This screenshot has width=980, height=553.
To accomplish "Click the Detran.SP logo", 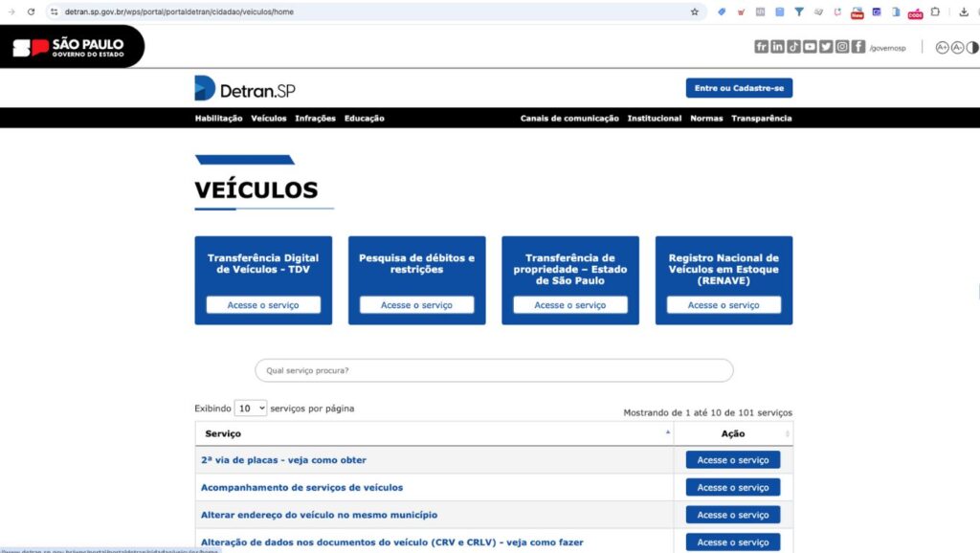I will pos(244,89).
